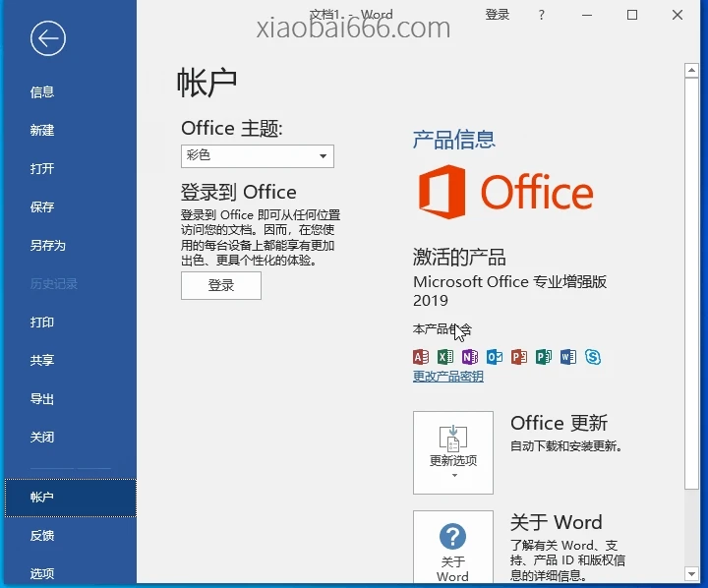Maximize the Word window

(x=632, y=15)
